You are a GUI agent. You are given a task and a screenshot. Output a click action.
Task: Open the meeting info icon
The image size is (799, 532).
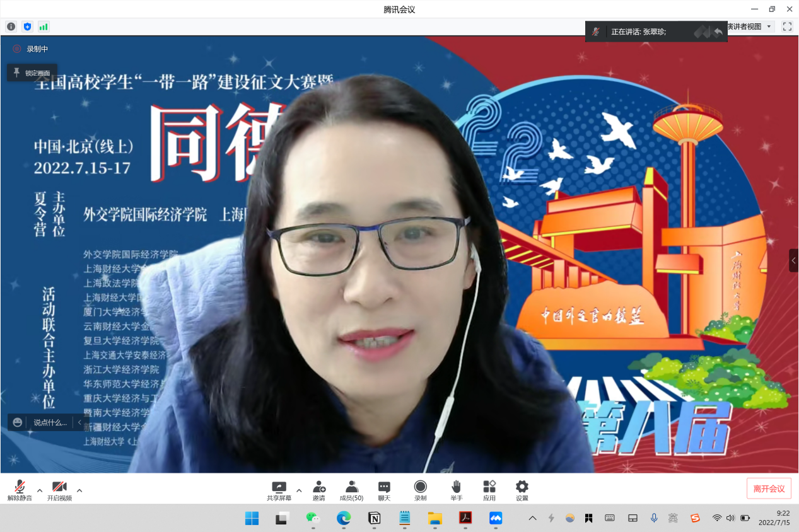[11, 26]
